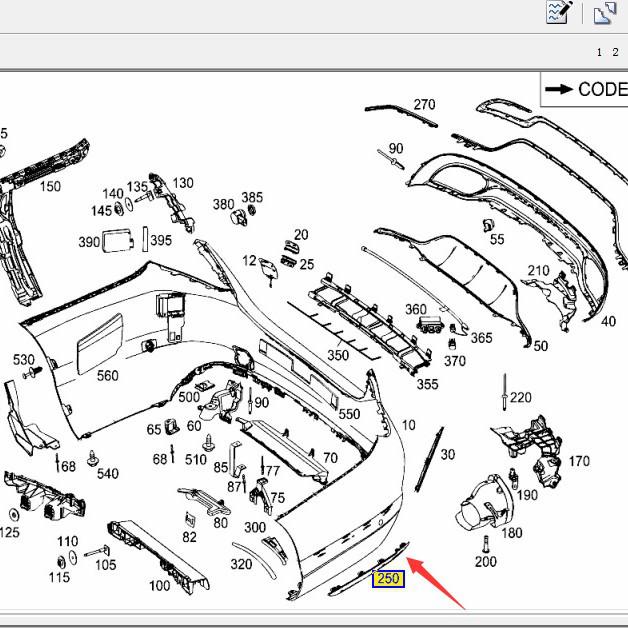The height and width of the screenshot is (628, 628).
Task: Select part number 270 trim strip label
Action: point(424,105)
